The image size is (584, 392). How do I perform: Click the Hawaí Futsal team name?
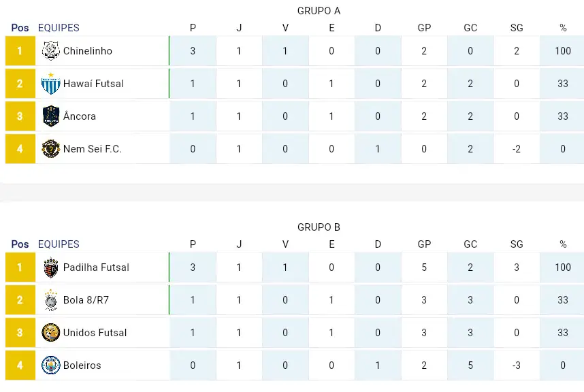click(93, 84)
